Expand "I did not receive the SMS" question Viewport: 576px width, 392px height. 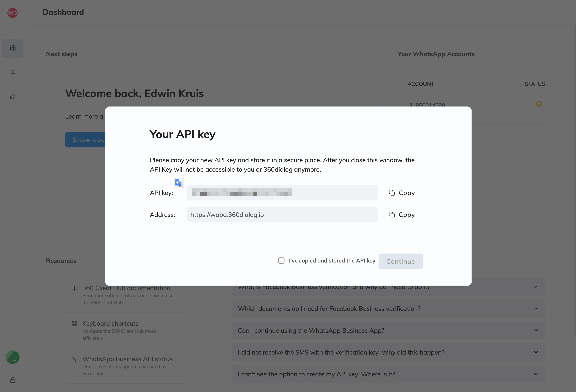click(x=388, y=352)
